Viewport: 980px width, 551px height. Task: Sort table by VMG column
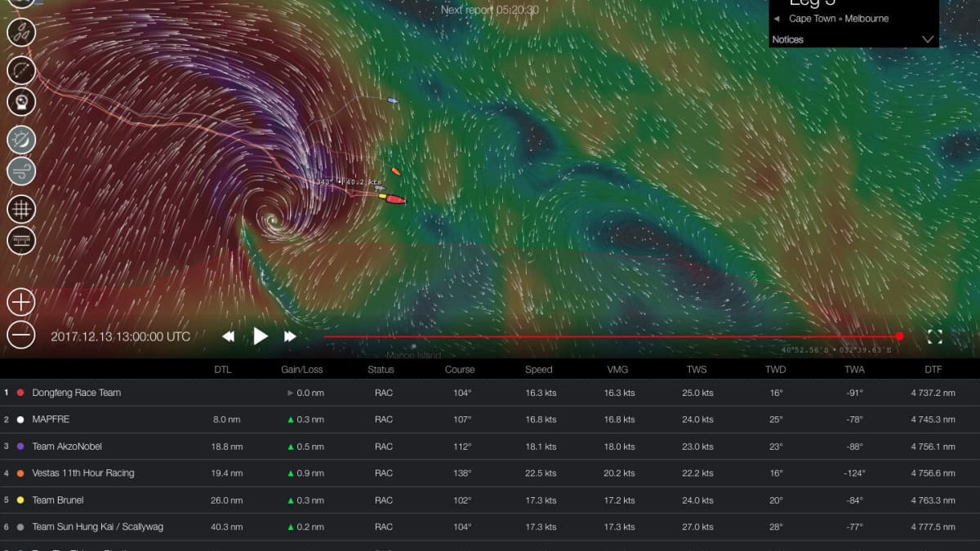coord(618,370)
